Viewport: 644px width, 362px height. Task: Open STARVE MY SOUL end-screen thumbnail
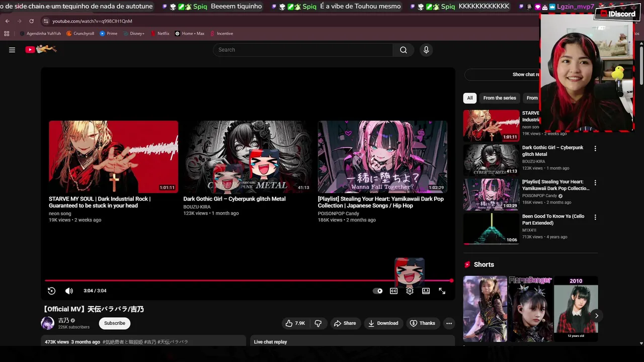pos(113,157)
